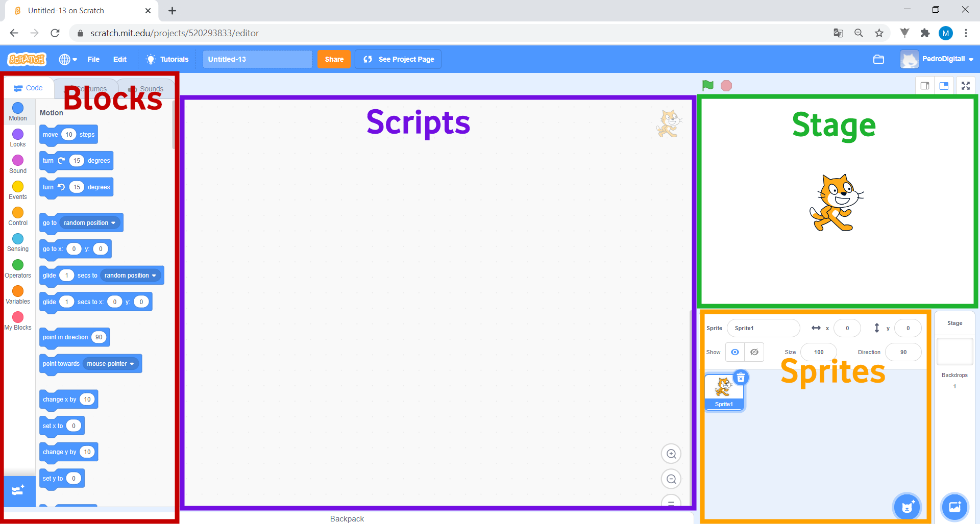The image size is (980, 524).
Task: Show the sprite with eye icon
Action: click(735, 352)
